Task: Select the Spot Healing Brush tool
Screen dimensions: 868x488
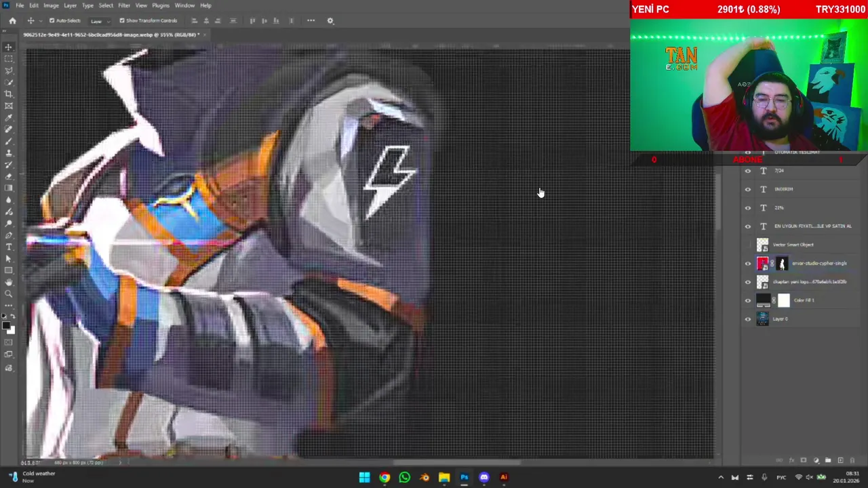Action: click(x=9, y=129)
